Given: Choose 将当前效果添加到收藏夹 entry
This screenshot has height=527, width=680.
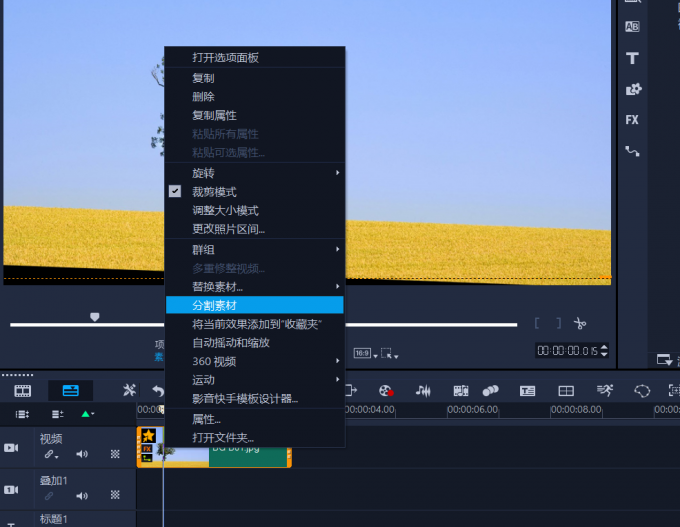Looking at the screenshot, I should point(255,324).
